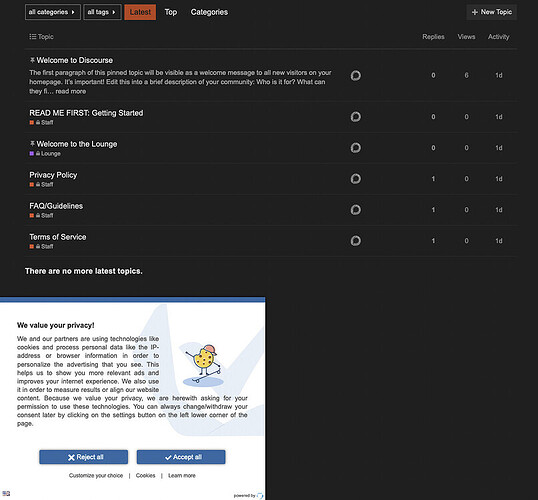
Task: Sort topics by Activity column
Action: pos(498,37)
